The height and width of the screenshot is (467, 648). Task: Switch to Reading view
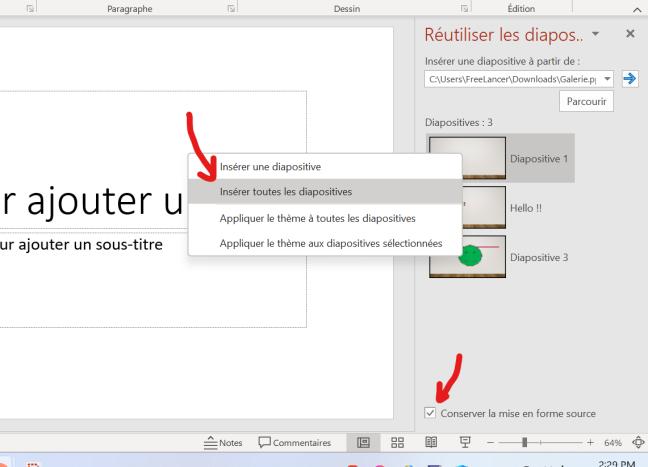click(x=431, y=443)
